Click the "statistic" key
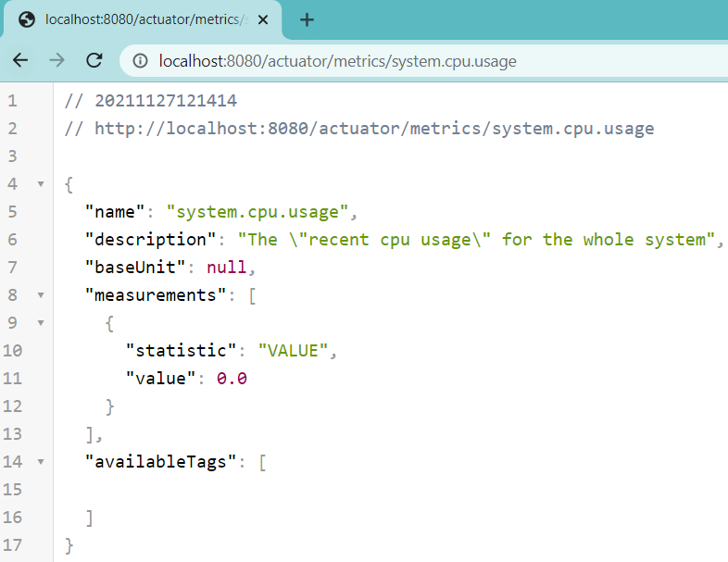 (x=181, y=350)
